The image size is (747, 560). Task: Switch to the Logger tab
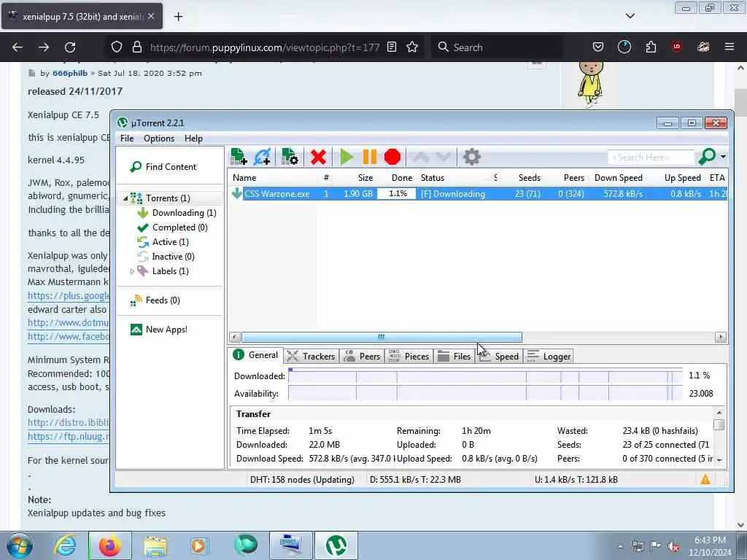coord(549,356)
